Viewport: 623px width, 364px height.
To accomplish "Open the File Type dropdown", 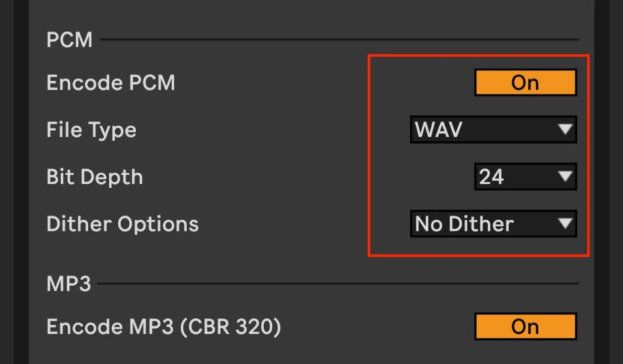I will coord(493,130).
